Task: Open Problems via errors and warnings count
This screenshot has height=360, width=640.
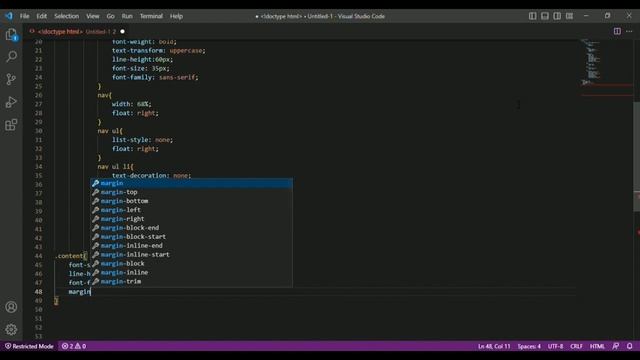Action: click(x=74, y=346)
